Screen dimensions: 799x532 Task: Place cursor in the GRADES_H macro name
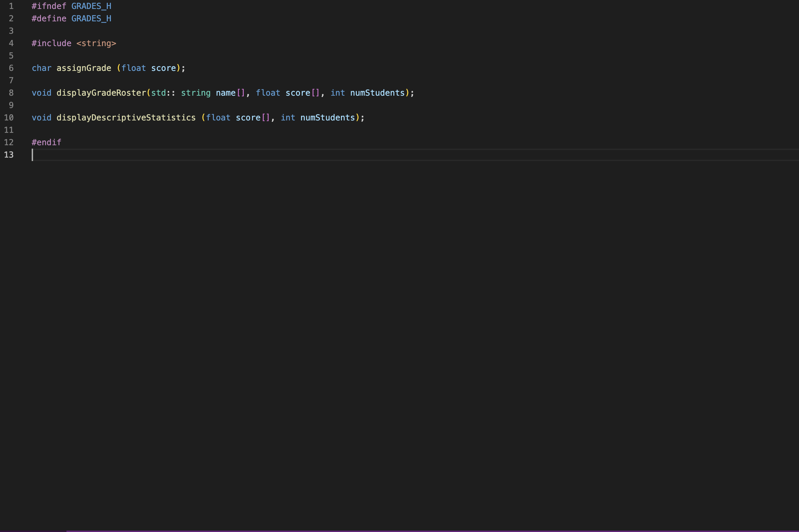click(91, 6)
